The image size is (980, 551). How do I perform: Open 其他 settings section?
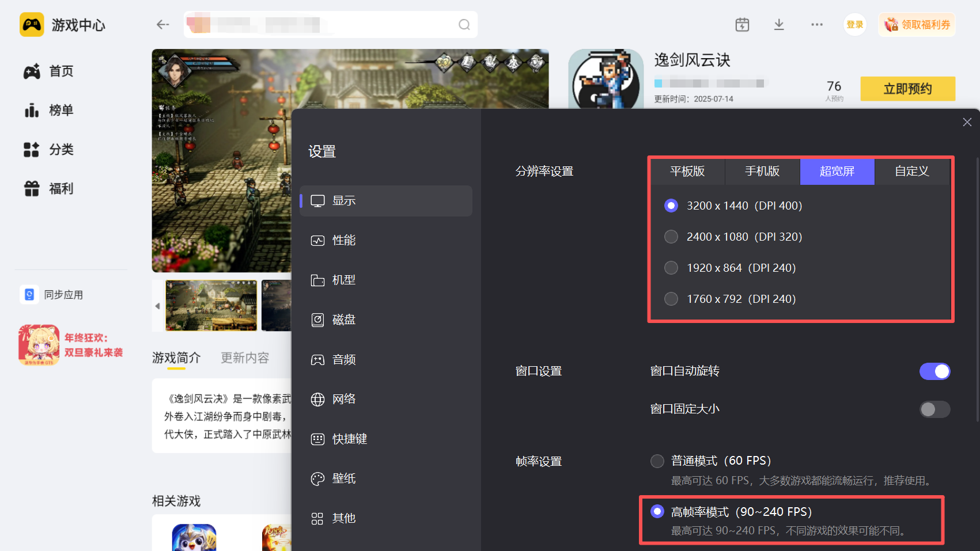[x=386, y=519]
